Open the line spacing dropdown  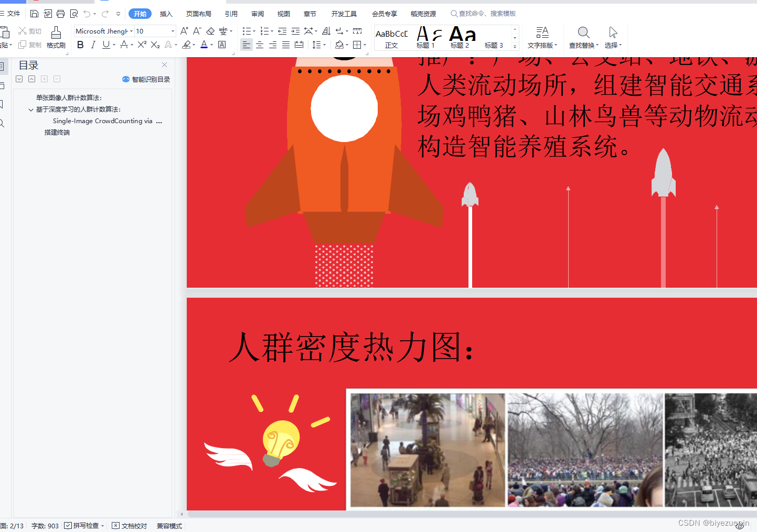coord(324,45)
